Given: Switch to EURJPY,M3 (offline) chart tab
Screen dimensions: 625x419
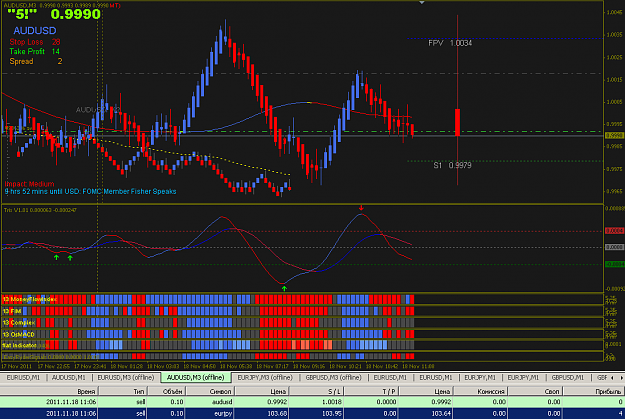Looking at the screenshot, I should coord(265,377).
